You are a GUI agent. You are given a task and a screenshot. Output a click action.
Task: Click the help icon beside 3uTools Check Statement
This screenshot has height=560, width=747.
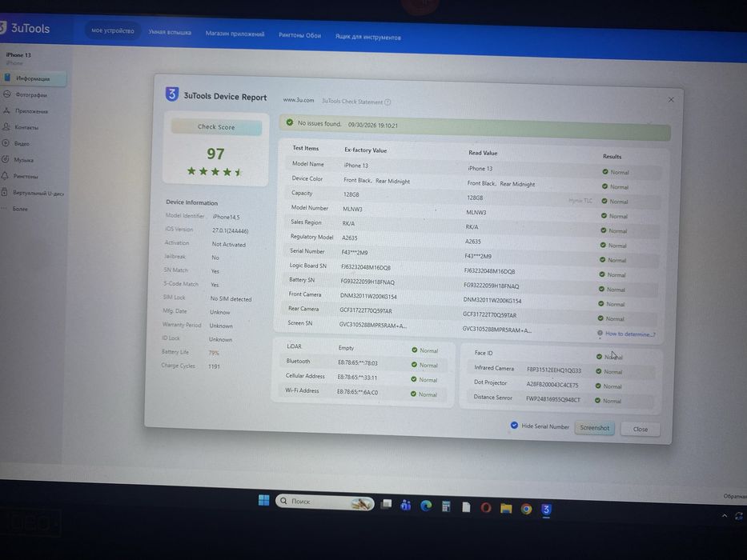tap(388, 102)
